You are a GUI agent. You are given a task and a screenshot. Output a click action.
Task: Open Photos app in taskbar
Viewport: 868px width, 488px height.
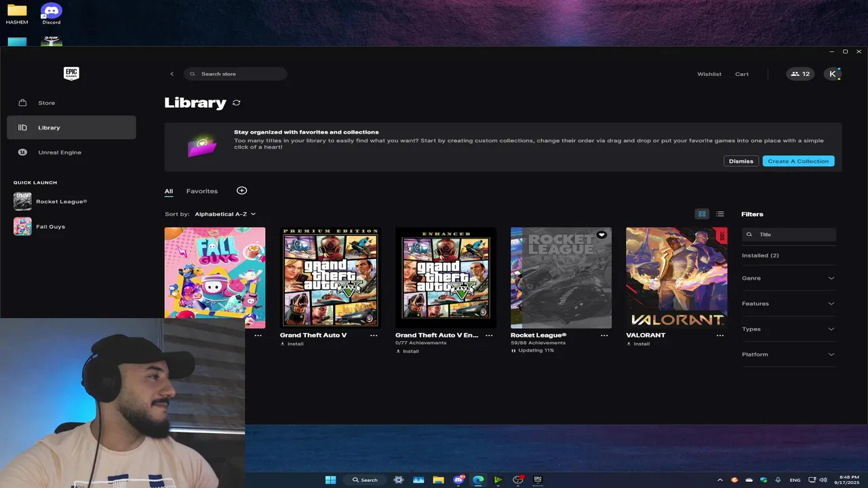pyautogui.click(x=418, y=480)
